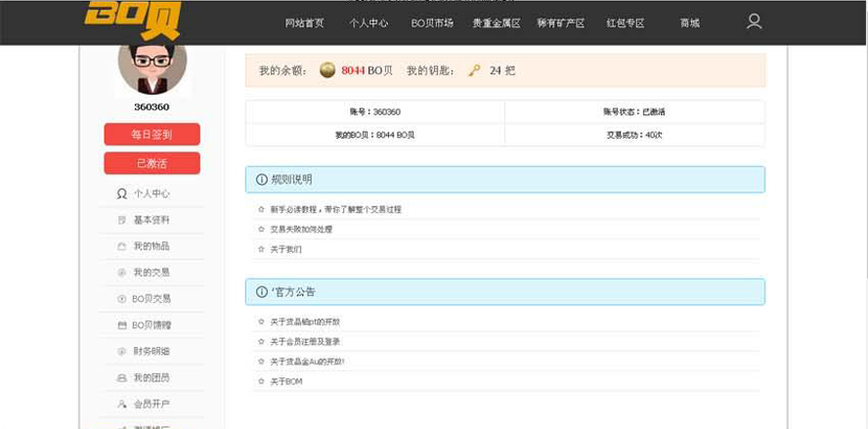Screen dimensions: 868x429
Task: Go to 网站首页 in top navigation
Action: (304, 23)
